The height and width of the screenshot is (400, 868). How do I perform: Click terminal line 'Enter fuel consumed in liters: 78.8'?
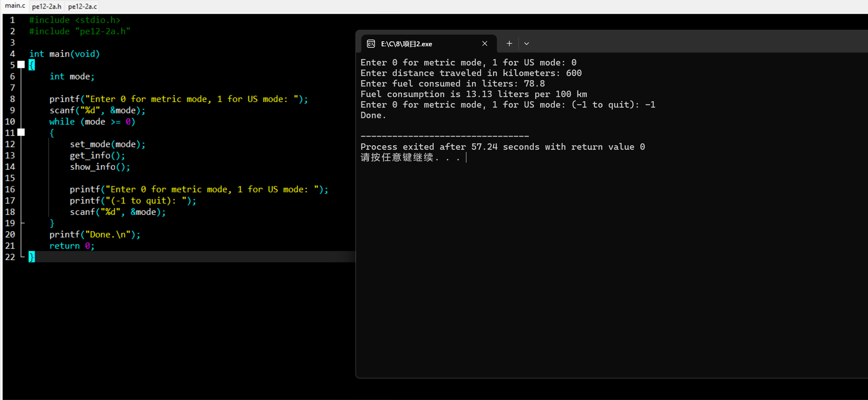click(x=453, y=84)
